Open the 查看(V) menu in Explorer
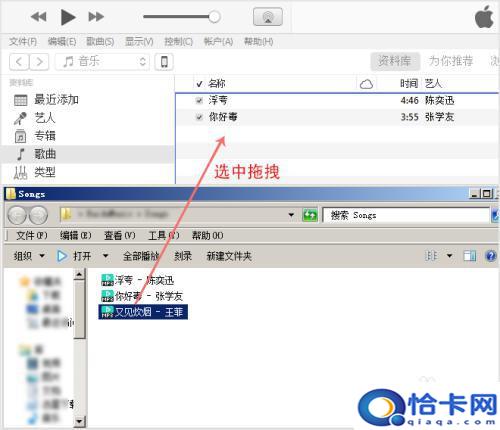Image resolution: width=500 pixels, height=430 pixels. (120, 236)
